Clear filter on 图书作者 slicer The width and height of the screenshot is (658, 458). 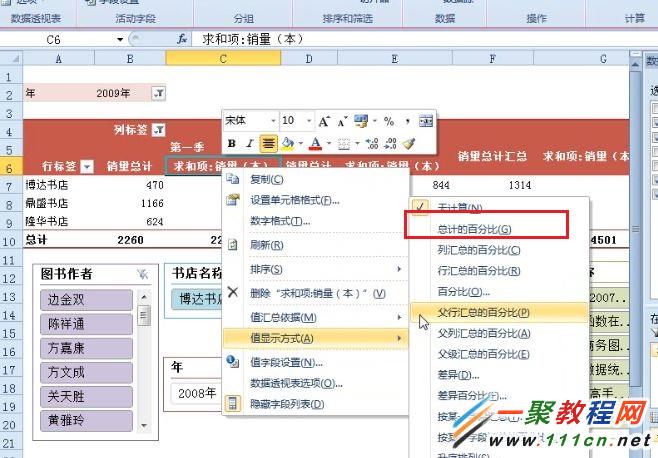tap(143, 274)
